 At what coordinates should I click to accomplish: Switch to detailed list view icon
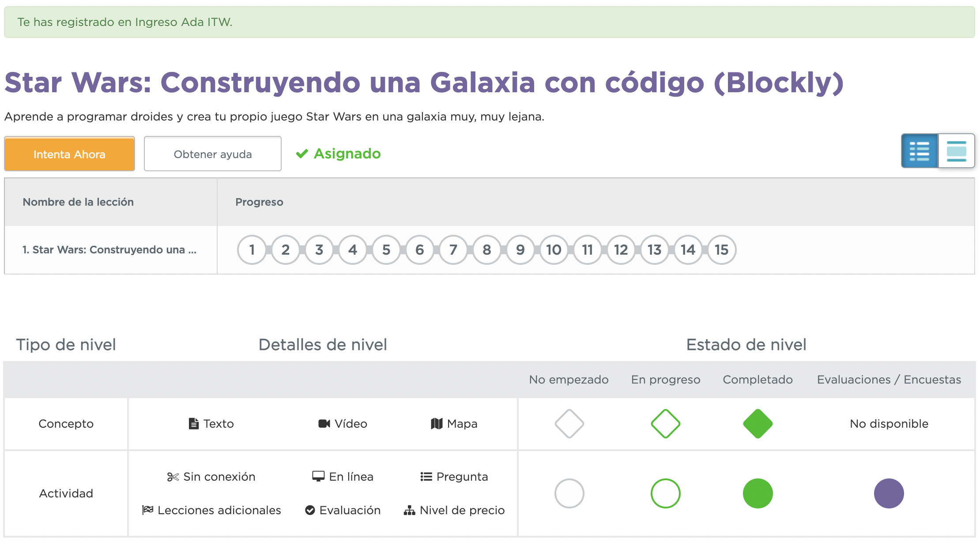click(x=920, y=151)
